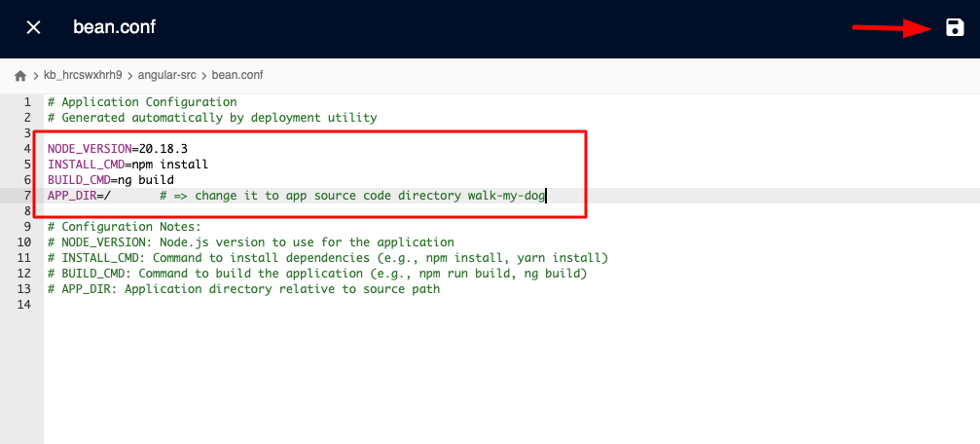Go to home folder via the breadcrumb house icon
This screenshot has height=444, width=980.
point(20,76)
